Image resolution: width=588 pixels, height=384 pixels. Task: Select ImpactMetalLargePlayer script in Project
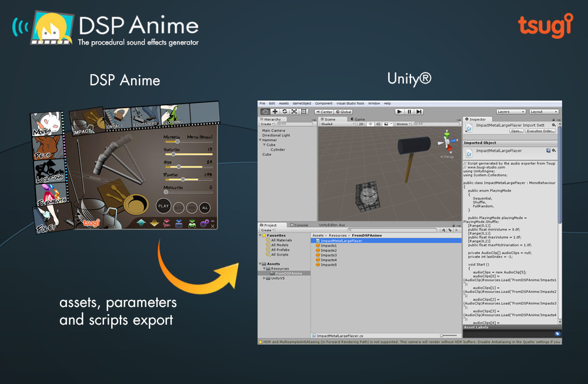pos(386,241)
